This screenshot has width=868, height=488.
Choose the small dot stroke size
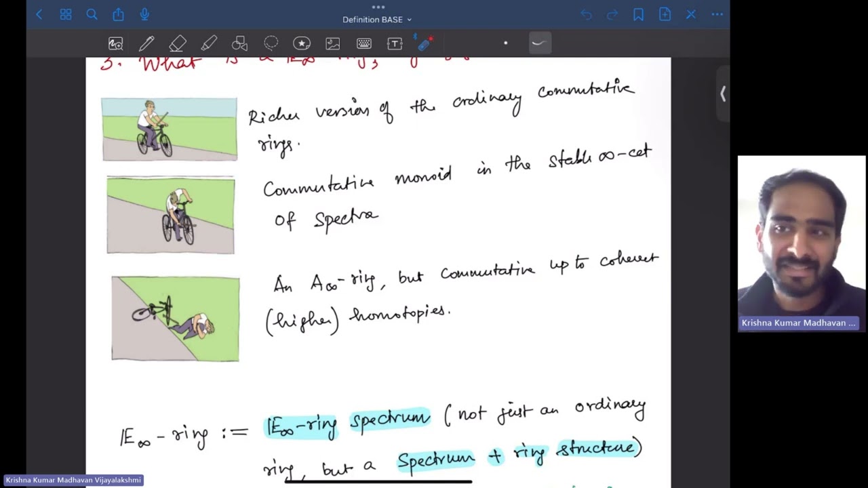click(505, 43)
